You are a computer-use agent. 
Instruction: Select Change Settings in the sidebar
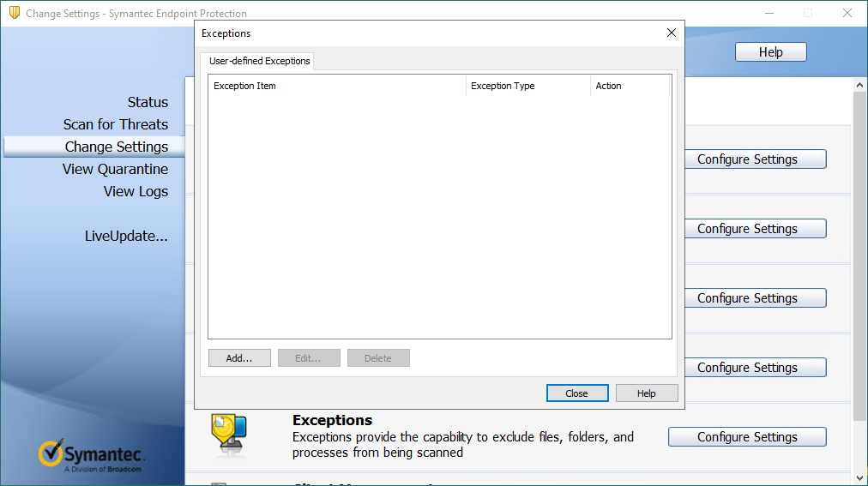(94, 147)
